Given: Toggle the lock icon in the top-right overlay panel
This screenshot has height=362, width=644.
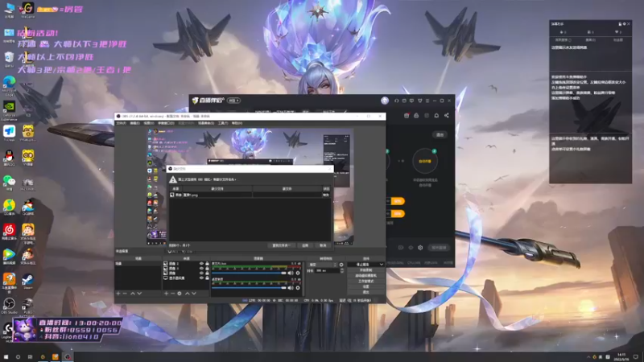Looking at the screenshot, I should (620, 24).
